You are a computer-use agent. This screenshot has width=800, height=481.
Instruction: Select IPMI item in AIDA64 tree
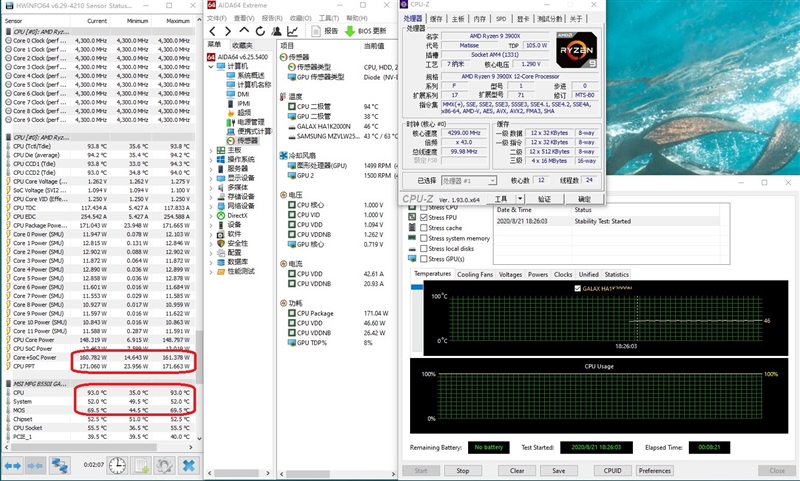coord(243,103)
